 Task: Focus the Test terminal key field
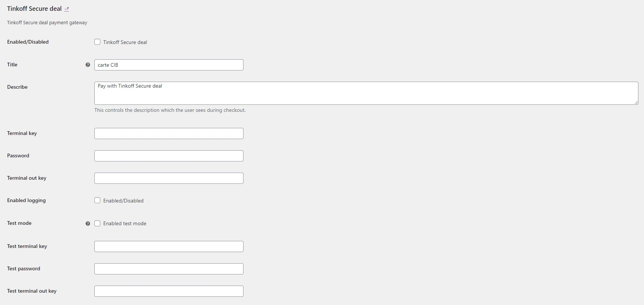coord(169,246)
